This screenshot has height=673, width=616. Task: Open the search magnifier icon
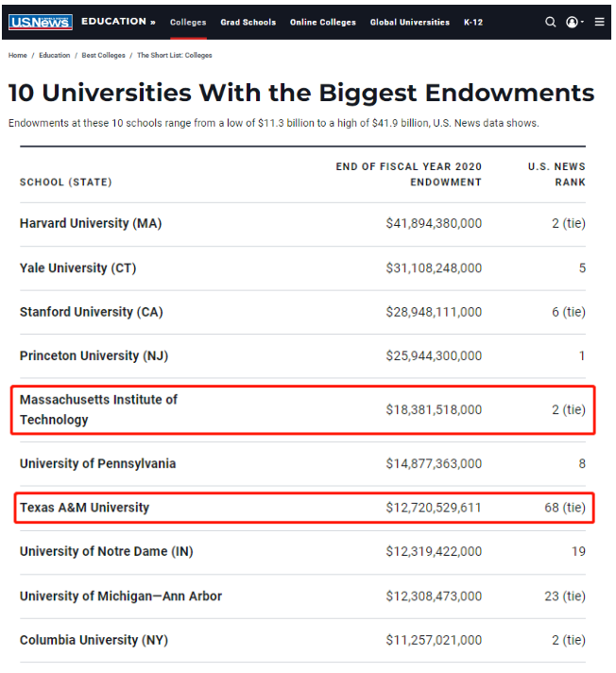[550, 22]
